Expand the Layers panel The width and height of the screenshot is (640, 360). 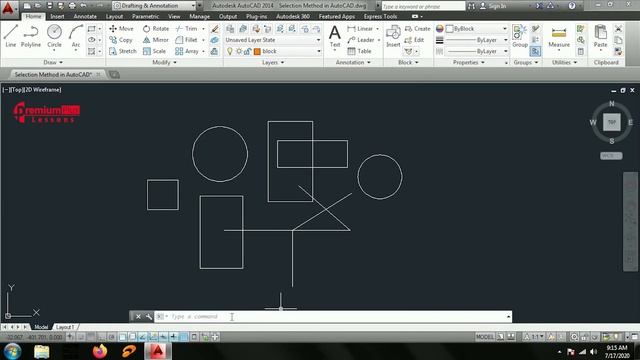(273, 62)
